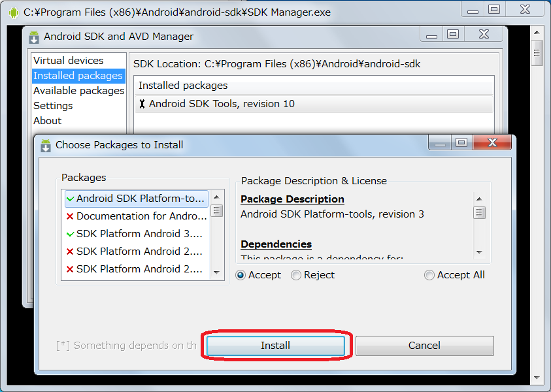551x392 pixels.
Task: Maximize the SDK Manager.exe console window
Action: [494, 10]
